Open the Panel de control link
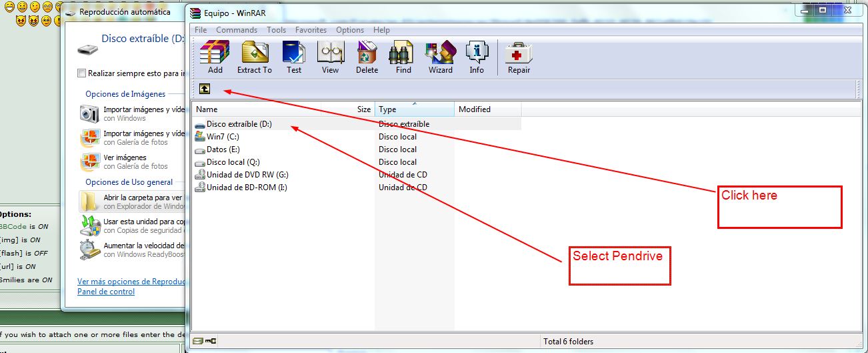Screen dimensions: 868x353 [x=106, y=292]
